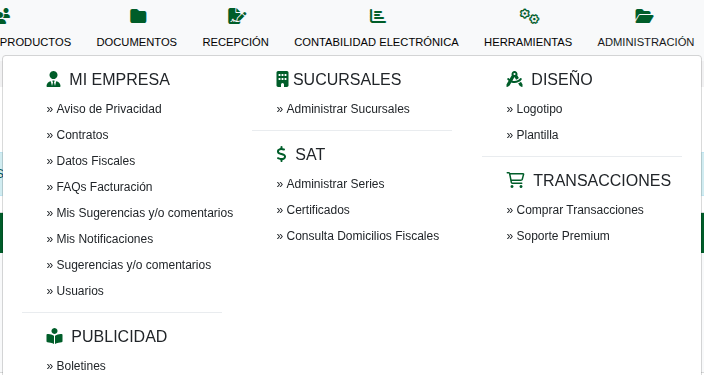Click the gears icon above Herramientas
The width and height of the screenshot is (704, 375).
529,16
